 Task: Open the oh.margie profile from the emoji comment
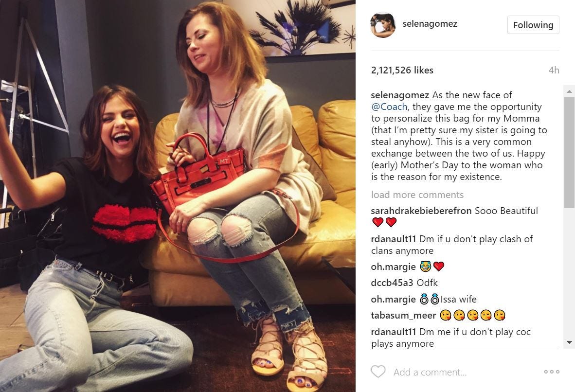click(393, 267)
